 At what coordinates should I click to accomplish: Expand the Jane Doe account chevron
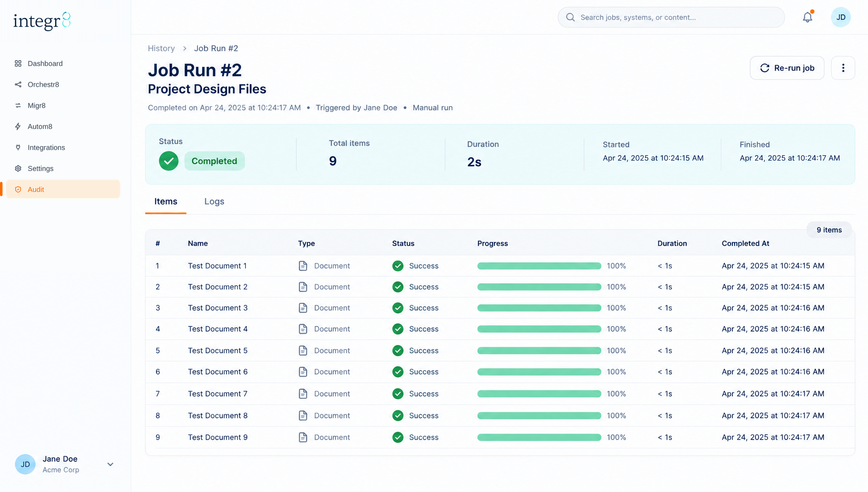tap(110, 464)
